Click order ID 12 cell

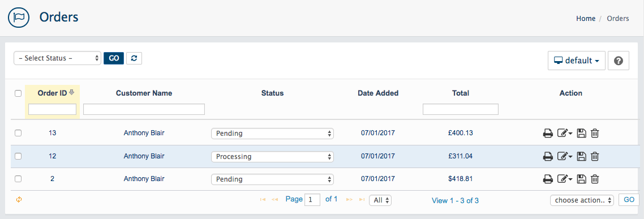(52, 156)
